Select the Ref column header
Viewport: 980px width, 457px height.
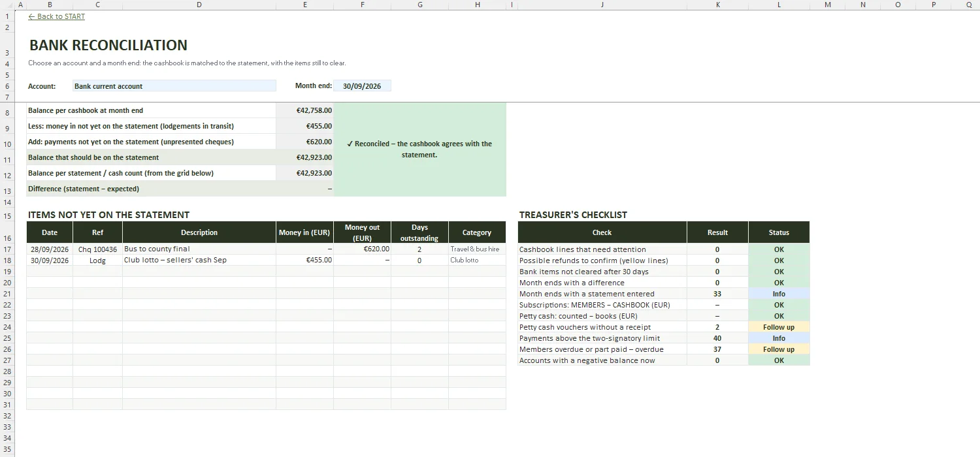click(x=97, y=232)
